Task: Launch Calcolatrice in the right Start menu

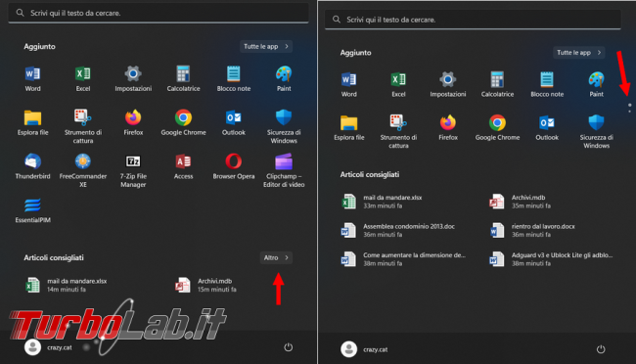Action: 497,84
